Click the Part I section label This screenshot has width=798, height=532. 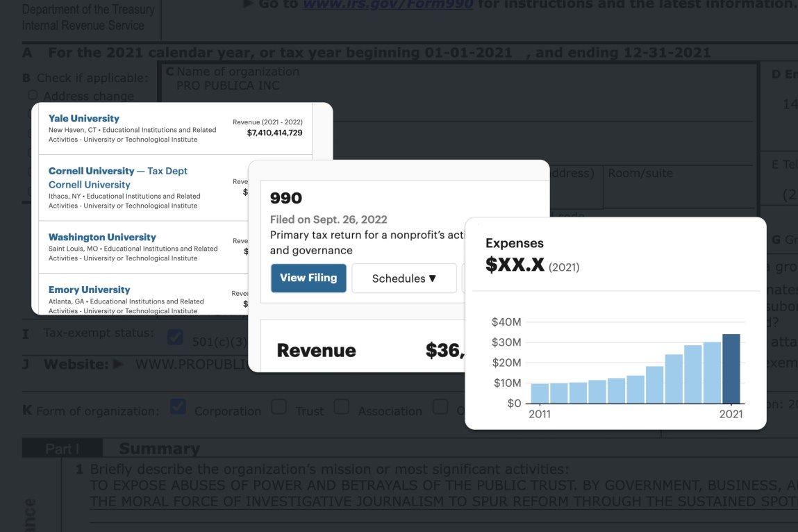pyautogui.click(x=62, y=449)
